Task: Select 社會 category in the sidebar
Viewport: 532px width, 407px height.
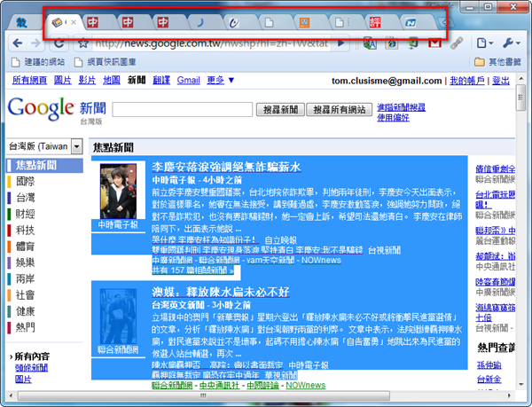Action: (25, 294)
